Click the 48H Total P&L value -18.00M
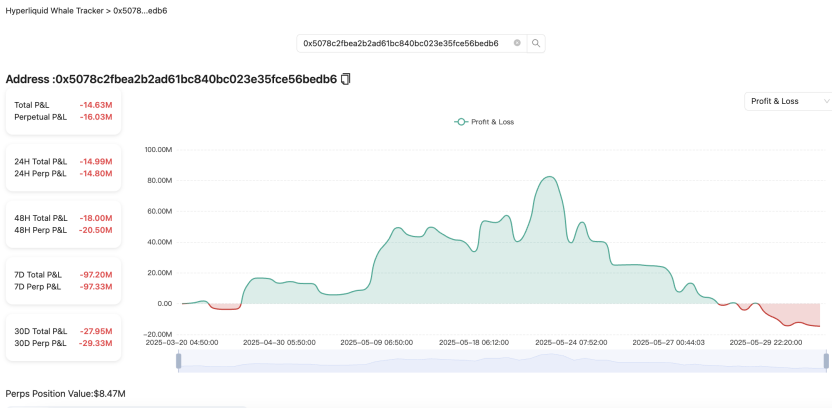The image size is (832, 408). (x=96, y=218)
